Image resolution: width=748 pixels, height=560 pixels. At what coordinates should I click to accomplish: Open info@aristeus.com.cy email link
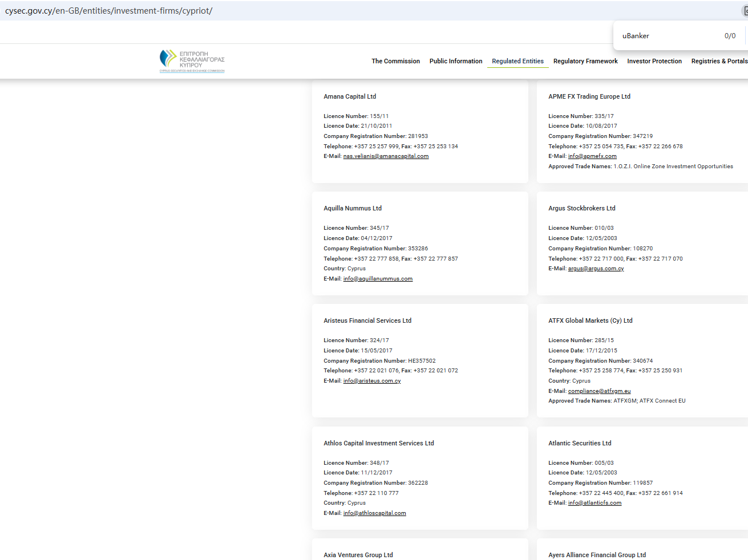point(372,381)
